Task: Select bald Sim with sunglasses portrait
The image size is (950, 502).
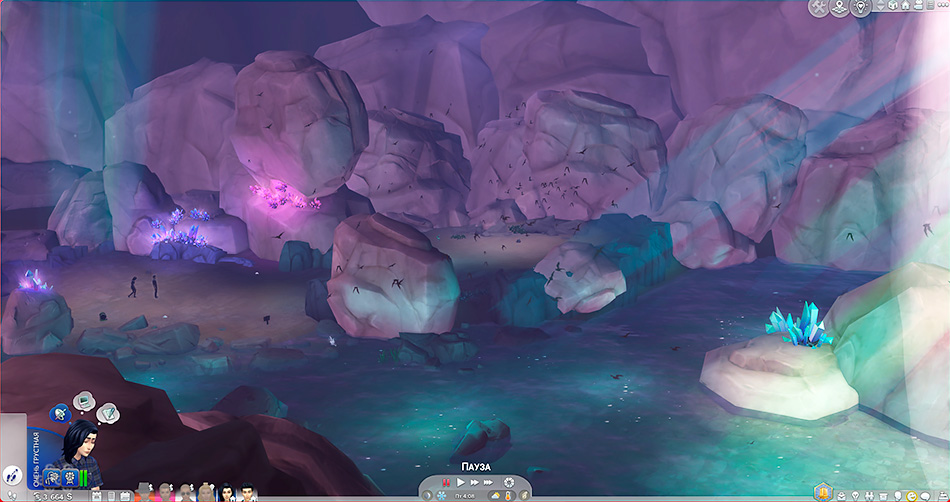Action: (x=186, y=492)
